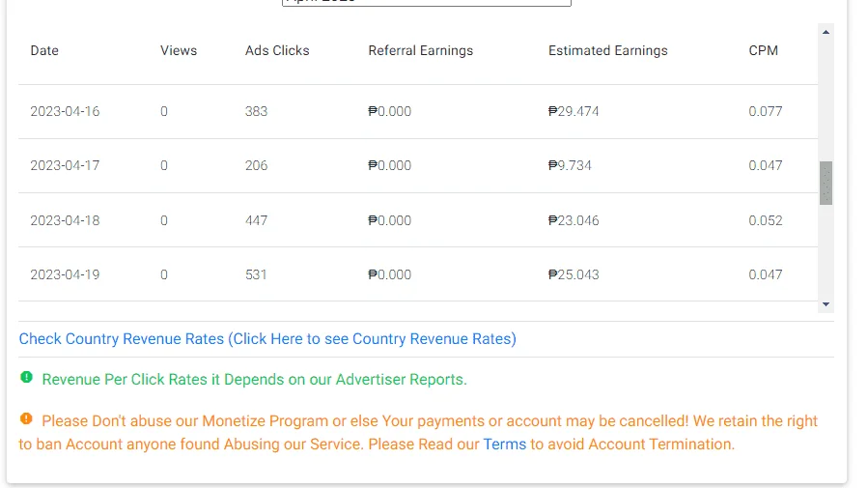Select the 2023-04-19 date cell
This screenshot has height=488, width=868.
point(65,274)
